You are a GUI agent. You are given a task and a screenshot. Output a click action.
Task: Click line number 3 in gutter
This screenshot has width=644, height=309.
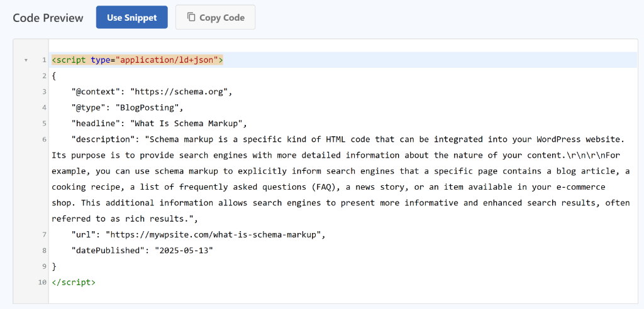click(x=44, y=92)
